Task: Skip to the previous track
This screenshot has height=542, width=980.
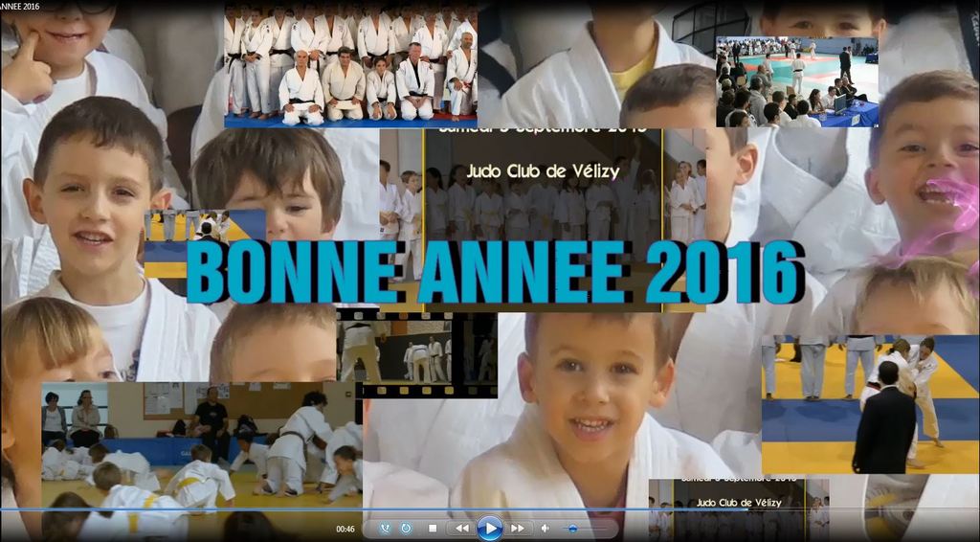Action: [461, 528]
